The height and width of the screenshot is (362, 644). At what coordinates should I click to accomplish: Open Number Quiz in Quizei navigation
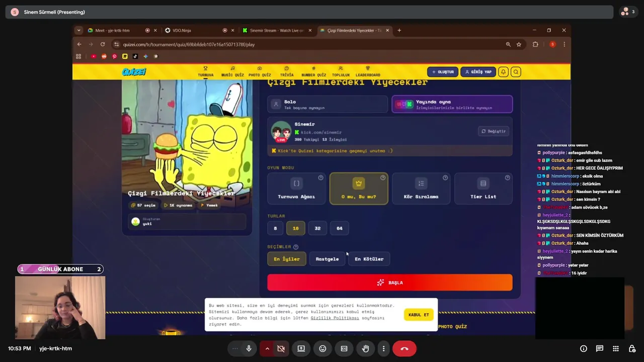(313, 72)
